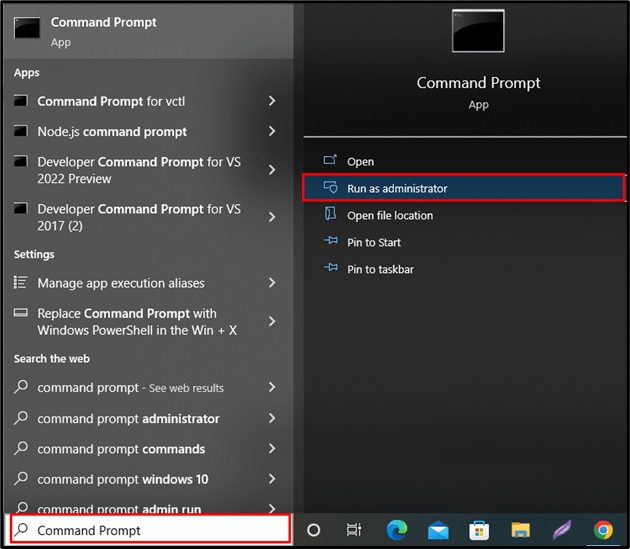The height and width of the screenshot is (549, 630).
Task: Click the Replace Command Prompt setting icon
Action: coord(20,313)
